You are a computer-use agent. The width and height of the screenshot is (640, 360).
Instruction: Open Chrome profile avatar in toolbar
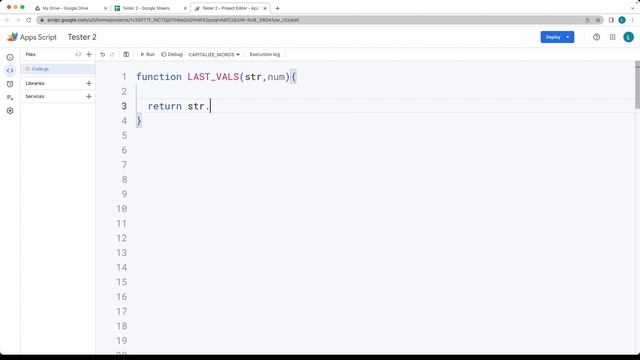(622, 20)
